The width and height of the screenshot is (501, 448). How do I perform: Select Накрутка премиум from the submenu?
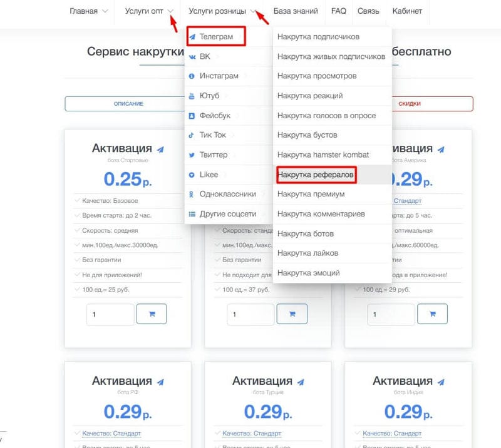click(x=311, y=194)
